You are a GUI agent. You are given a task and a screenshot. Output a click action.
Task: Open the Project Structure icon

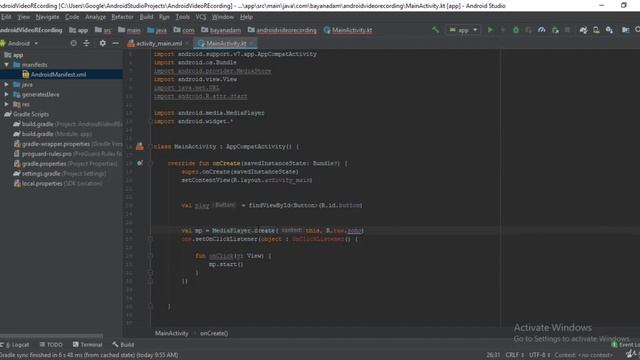click(x=625, y=30)
